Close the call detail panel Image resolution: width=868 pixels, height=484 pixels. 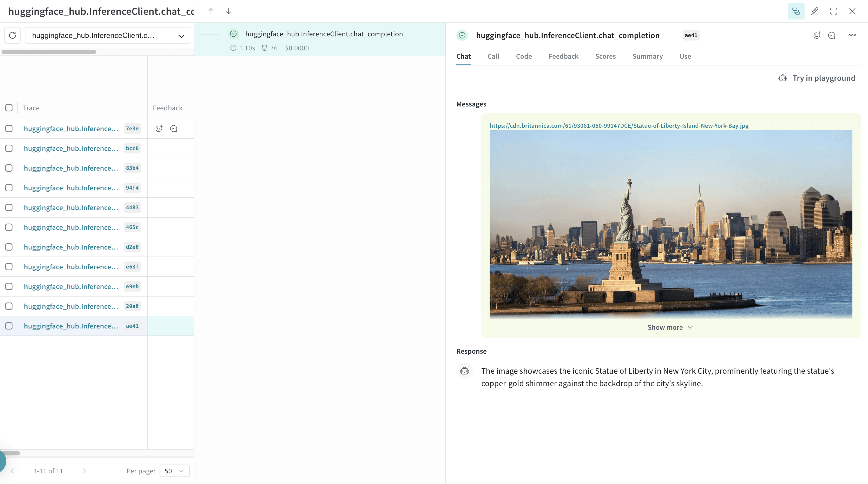[852, 11]
